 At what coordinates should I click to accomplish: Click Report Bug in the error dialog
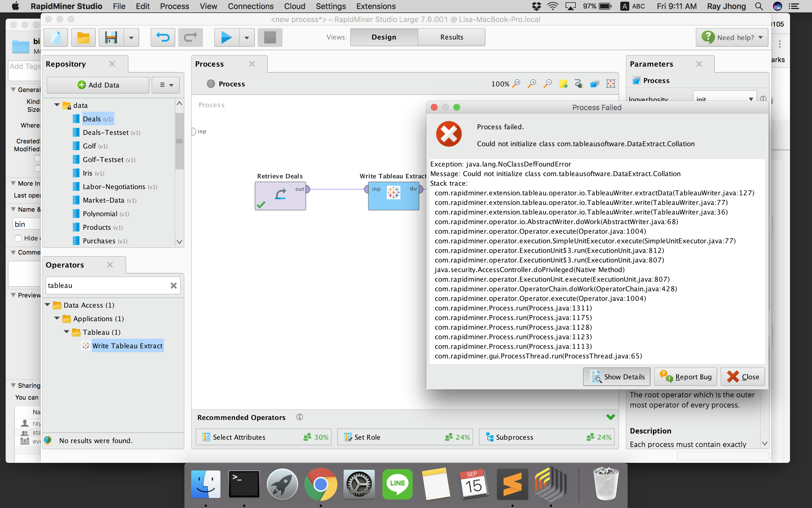tap(685, 377)
